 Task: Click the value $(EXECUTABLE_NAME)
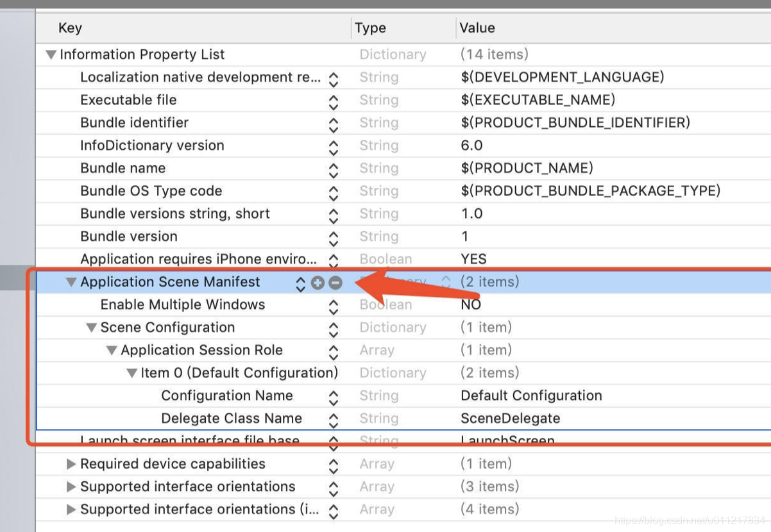(x=538, y=100)
